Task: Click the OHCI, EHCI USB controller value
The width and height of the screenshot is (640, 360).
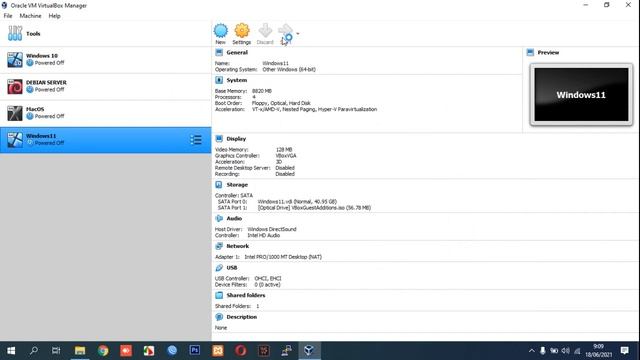Action: 268,279
